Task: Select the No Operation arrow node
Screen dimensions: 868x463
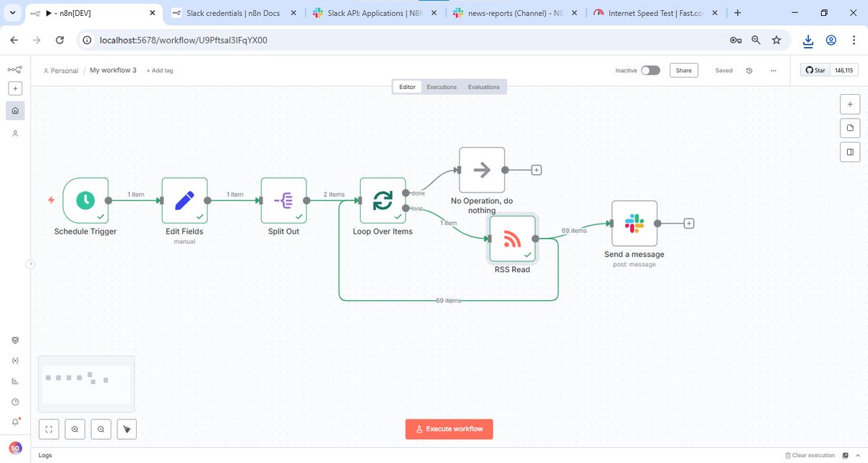Action: (x=482, y=170)
